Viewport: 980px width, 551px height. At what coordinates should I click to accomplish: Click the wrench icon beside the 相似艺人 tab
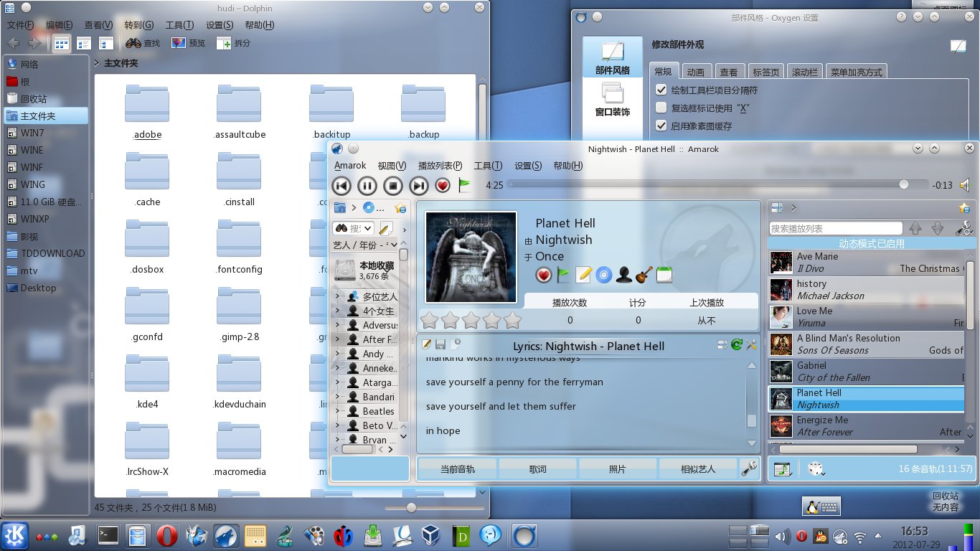coord(749,468)
